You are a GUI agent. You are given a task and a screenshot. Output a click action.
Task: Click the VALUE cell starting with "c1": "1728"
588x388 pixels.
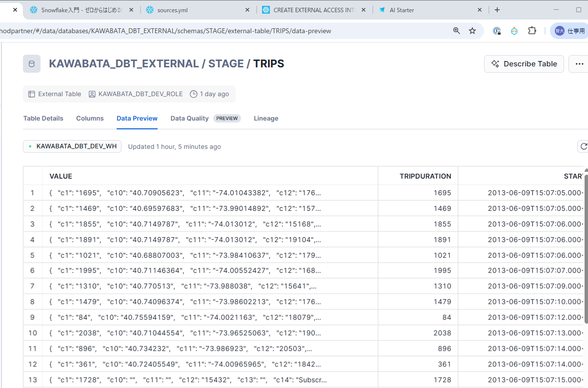coord(210,380)
